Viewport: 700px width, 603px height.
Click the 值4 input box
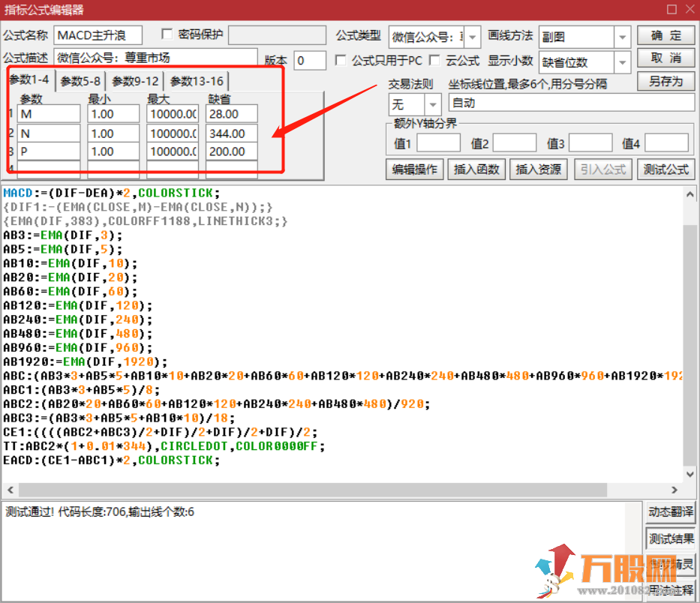pos(666,143)
